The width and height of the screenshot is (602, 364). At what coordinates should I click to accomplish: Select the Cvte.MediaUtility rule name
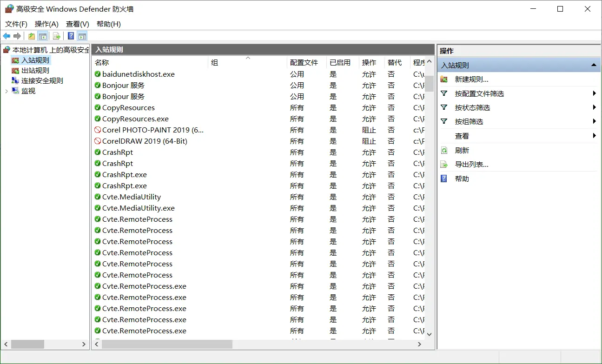click(132, 197)
